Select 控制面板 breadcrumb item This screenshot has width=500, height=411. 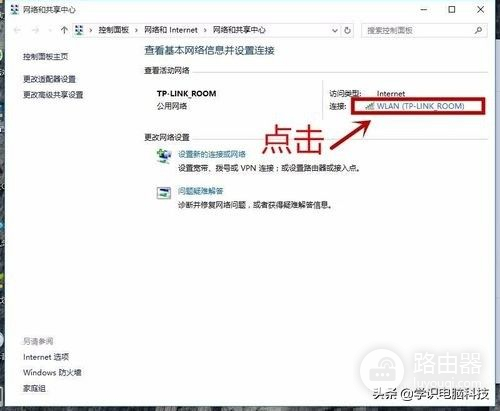click(x=114, y=30)
